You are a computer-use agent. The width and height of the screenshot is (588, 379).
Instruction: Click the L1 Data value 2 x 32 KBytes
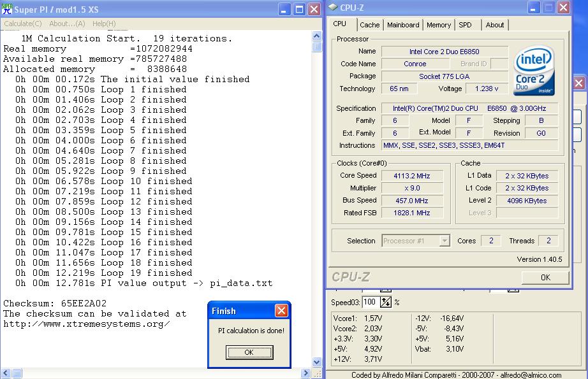click(527, 176)
